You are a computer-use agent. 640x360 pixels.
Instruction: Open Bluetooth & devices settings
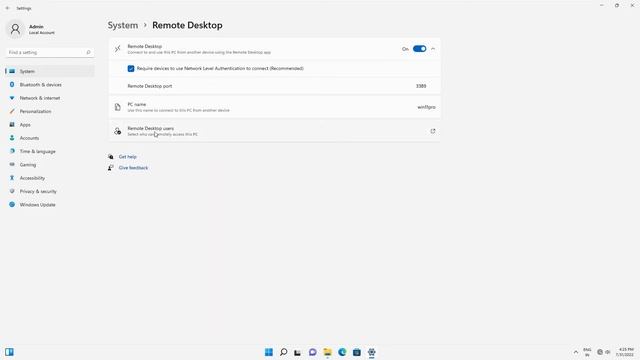pyautogui.click(x=49, y=85)
